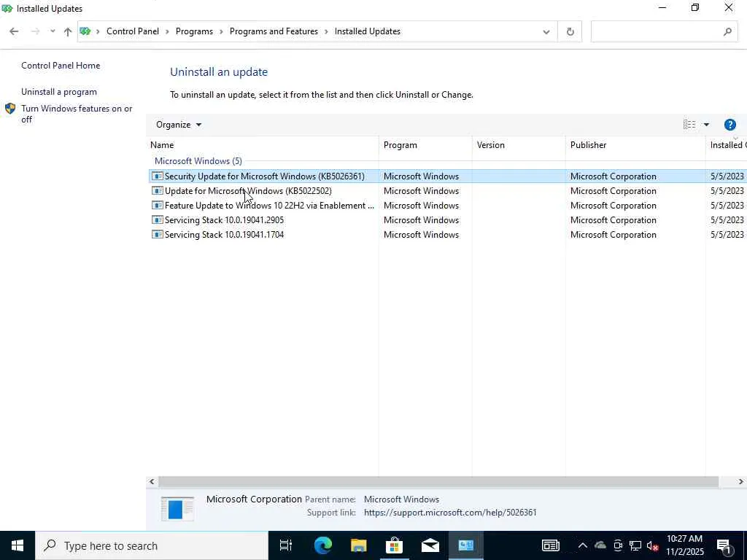Click icon of Servicing Stack 2905 row
The width and height of the screenshot is (747, 560).
click(158, 220)
